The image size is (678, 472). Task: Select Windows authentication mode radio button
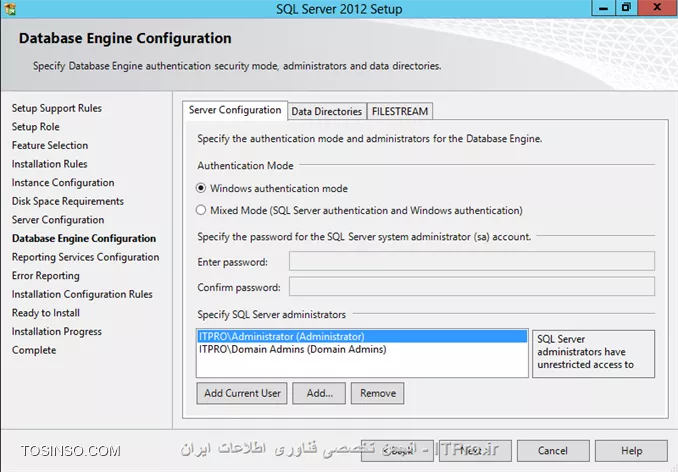[x=201, y=188]
